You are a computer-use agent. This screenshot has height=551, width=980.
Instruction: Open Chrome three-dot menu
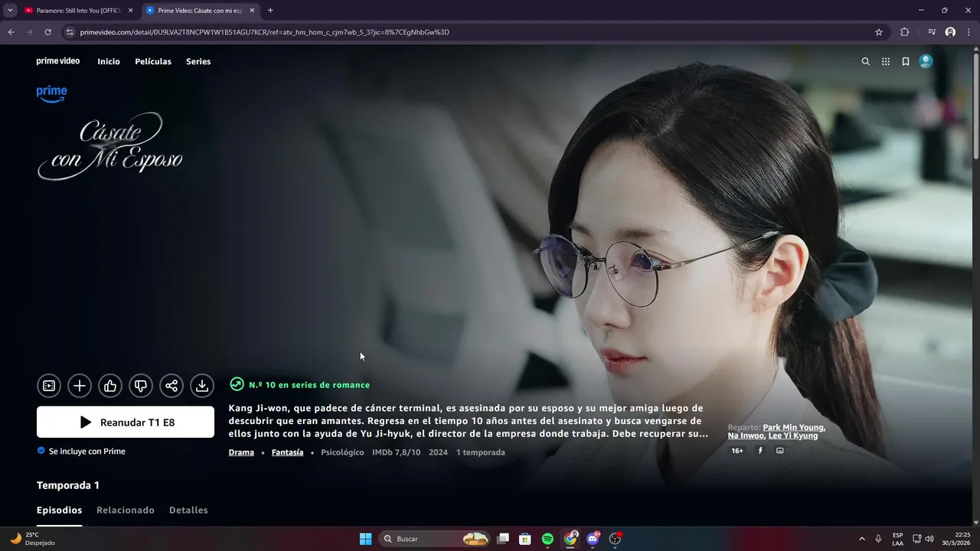point(969,32)
